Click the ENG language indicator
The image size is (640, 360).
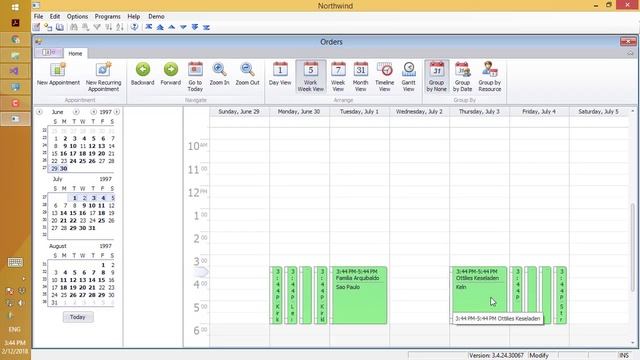point(14,329)
